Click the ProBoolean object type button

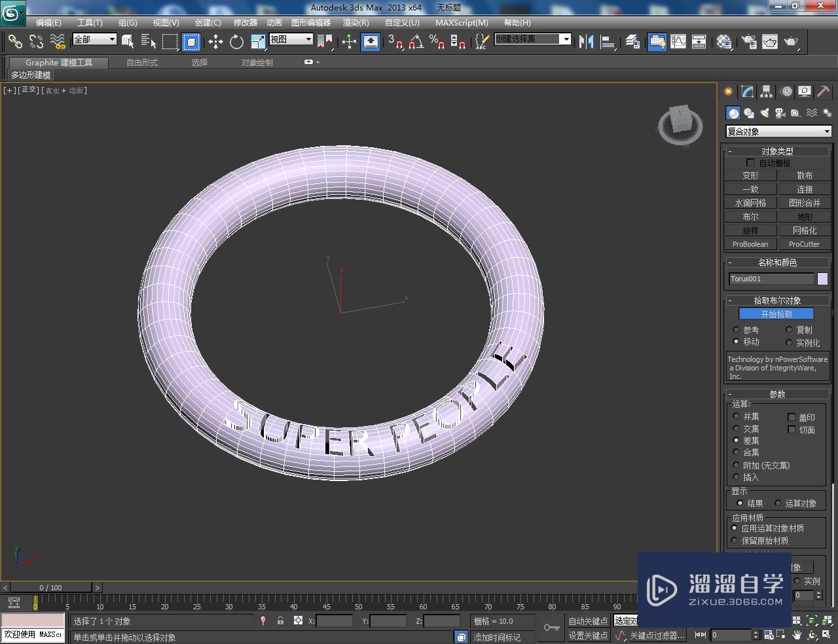[750, 244]
